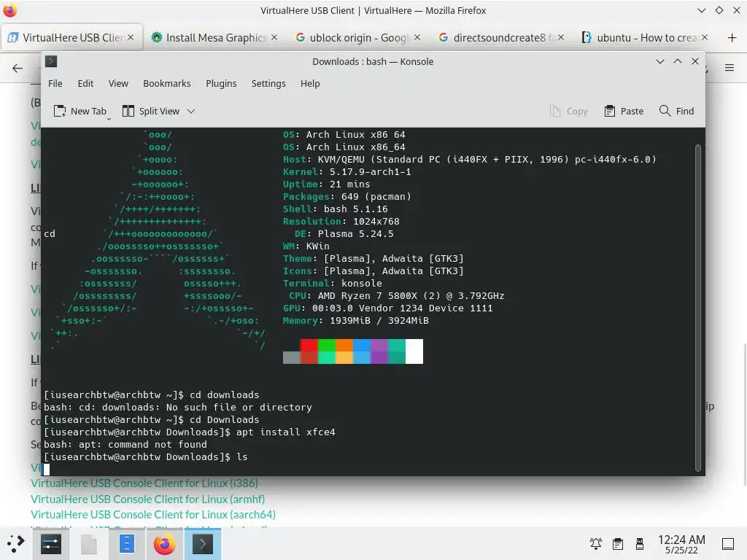Expand the Split View dropdown arrow
The height and width of the screenshot is (560, 747).
point(191,111)
